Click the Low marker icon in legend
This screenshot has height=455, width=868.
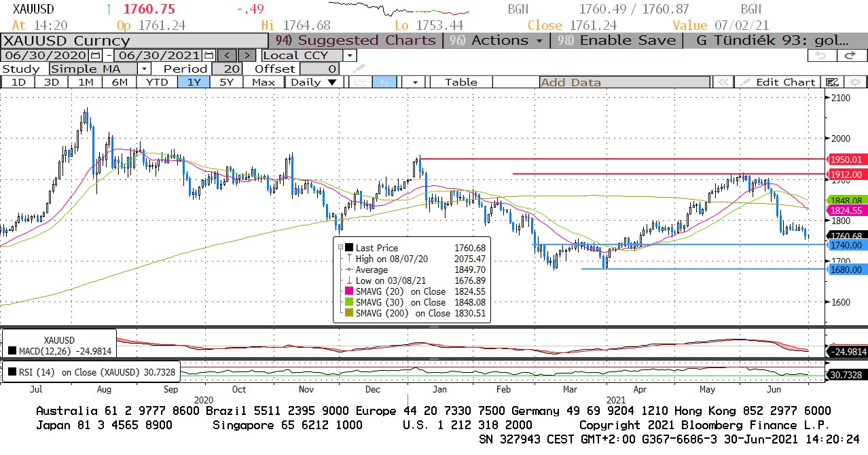click(348, 280)
